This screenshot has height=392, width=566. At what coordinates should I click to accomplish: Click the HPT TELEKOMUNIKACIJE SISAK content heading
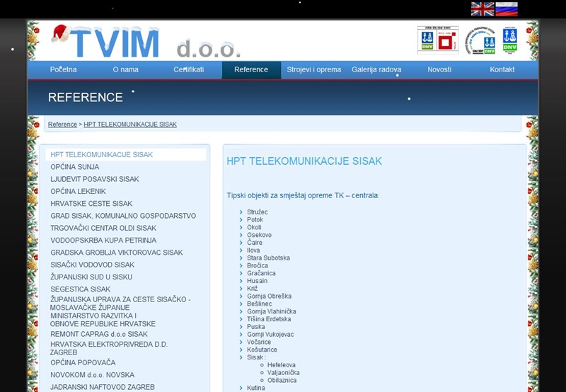304,161
